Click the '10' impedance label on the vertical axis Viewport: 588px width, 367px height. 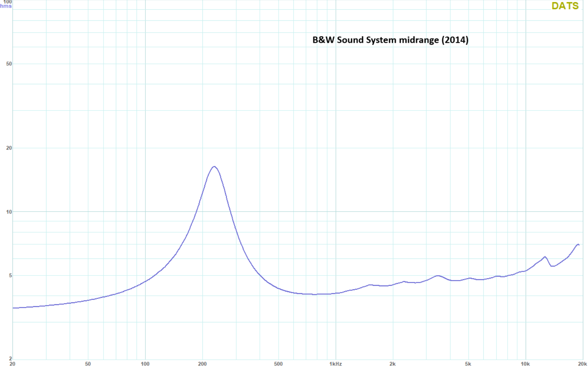(9, 212)
